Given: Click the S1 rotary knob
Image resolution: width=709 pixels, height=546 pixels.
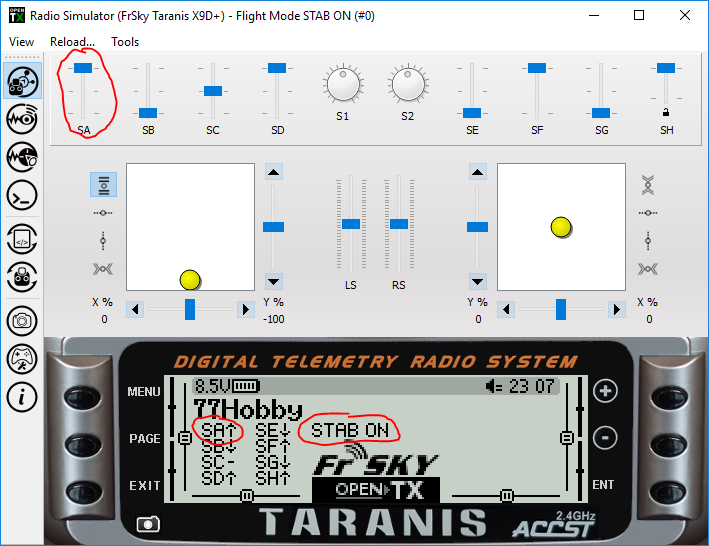Looking at the screenshot, I should [x=343, y=84].
